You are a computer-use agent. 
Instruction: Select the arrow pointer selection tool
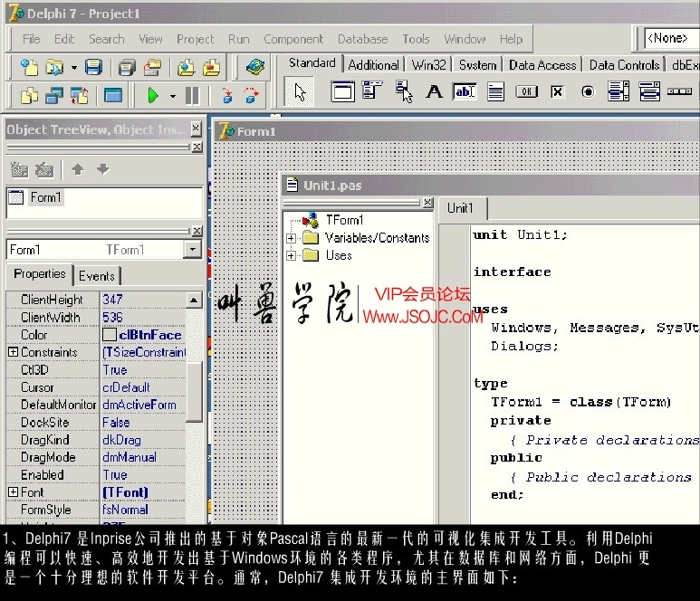[x=302, y=91]
